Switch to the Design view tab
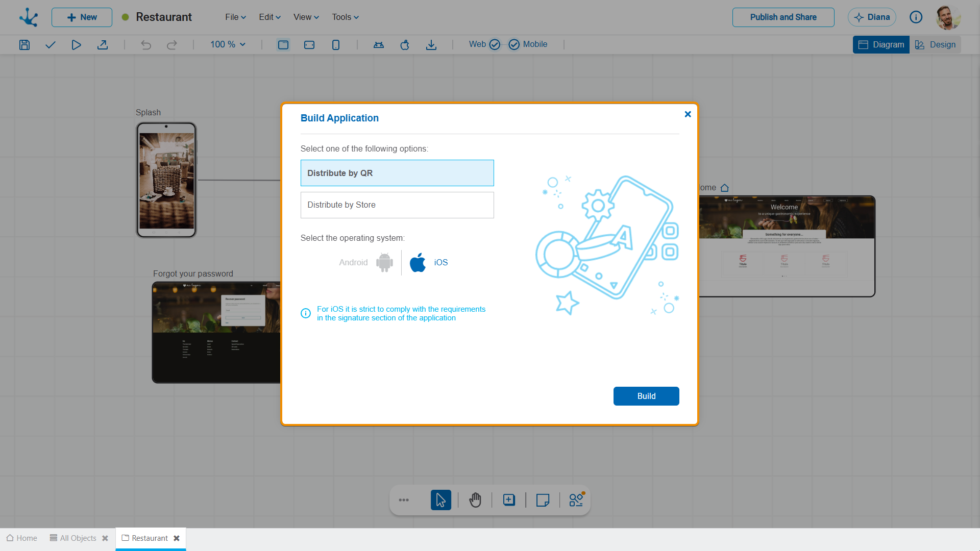The image size is (980, 551). [x=935, y=45]
